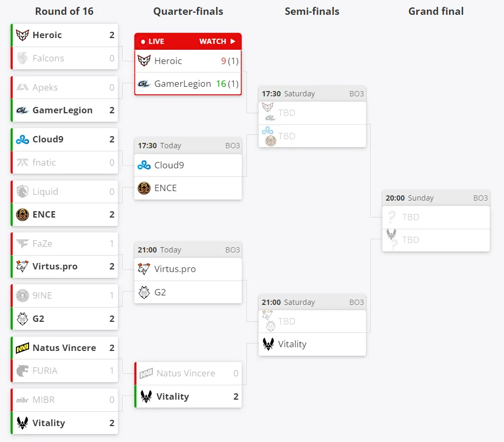Viewport: 504px width, 442px height.
Task: Open the GamerLegion live score row
Action: (188, 84)
